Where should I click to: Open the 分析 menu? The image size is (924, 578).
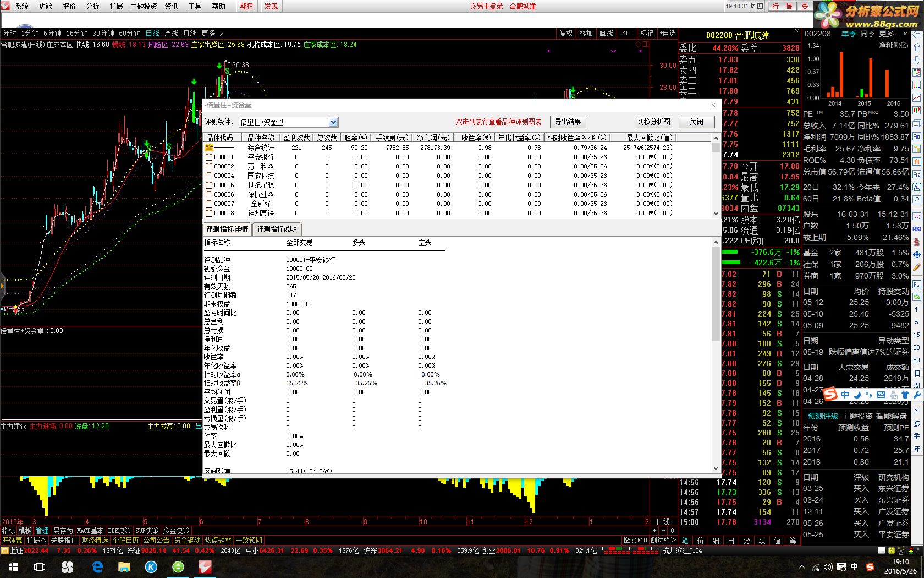click(x=92, y=6)
